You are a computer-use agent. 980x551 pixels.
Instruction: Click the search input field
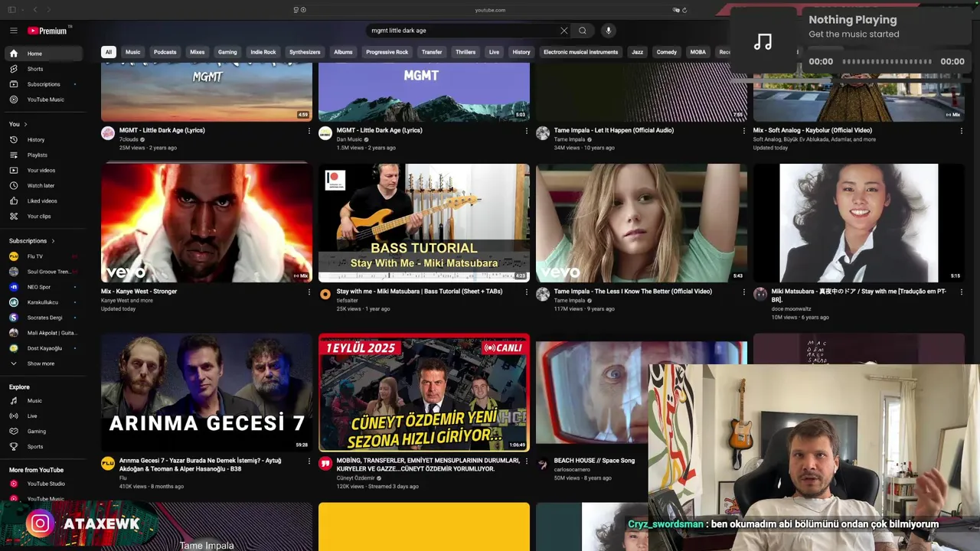click(x=463, y=31)
